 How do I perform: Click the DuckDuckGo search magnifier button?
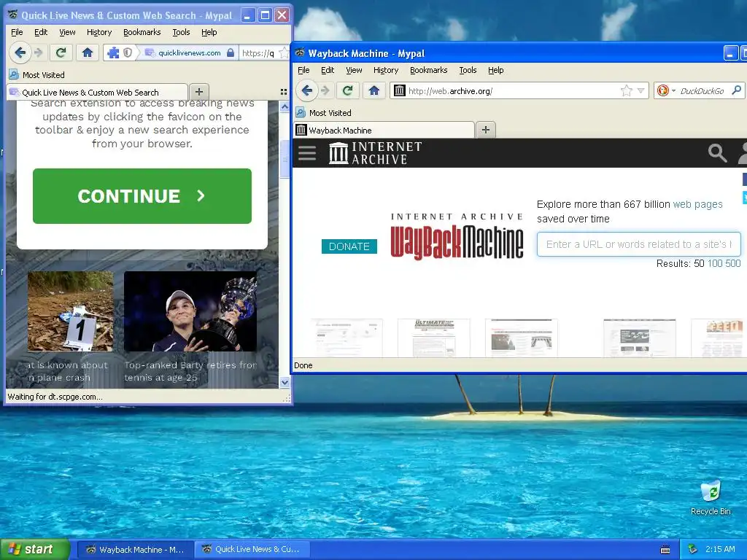click(737, 90)
